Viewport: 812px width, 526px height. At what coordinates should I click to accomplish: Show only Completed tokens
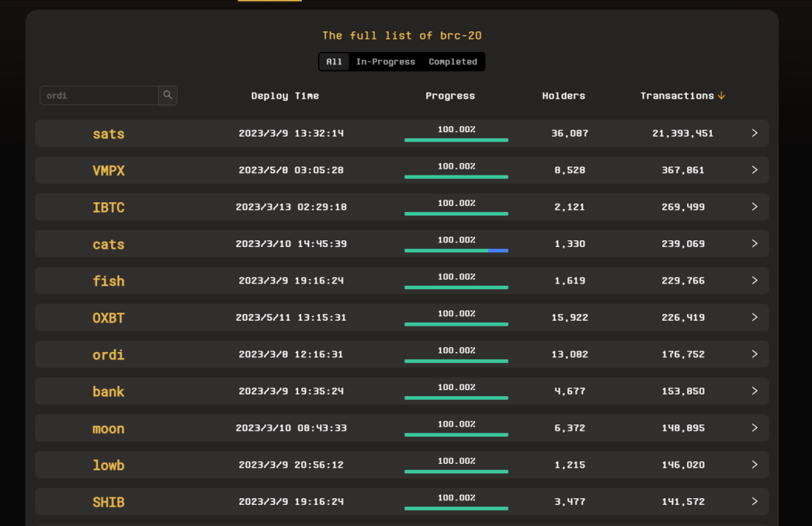tap(452, 62)
